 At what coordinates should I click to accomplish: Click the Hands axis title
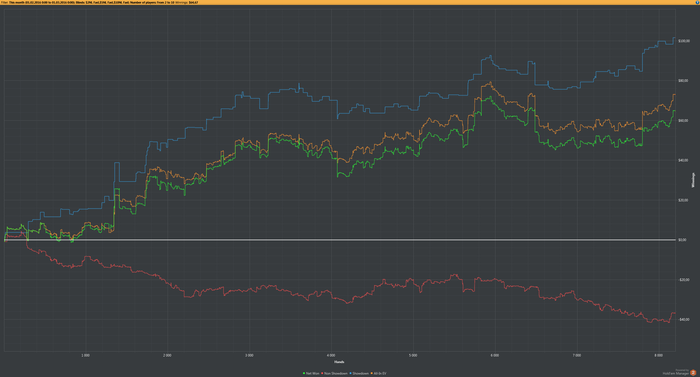339,362
